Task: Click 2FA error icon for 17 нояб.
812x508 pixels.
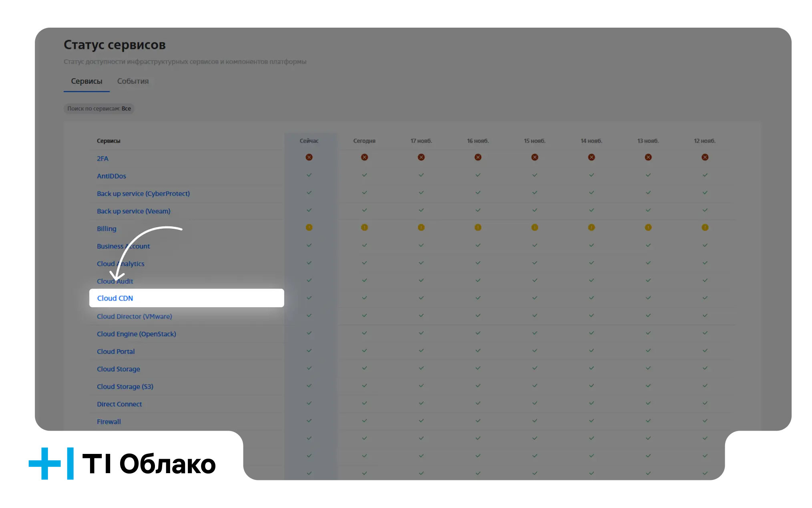Action: 421,157
